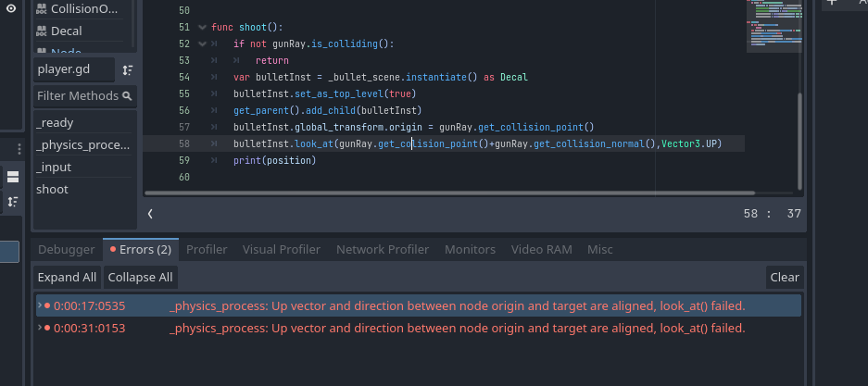The width and height of the screenshot is (868, 386).
Task: Click the Decal node type icon
Action: pos(42,31)
